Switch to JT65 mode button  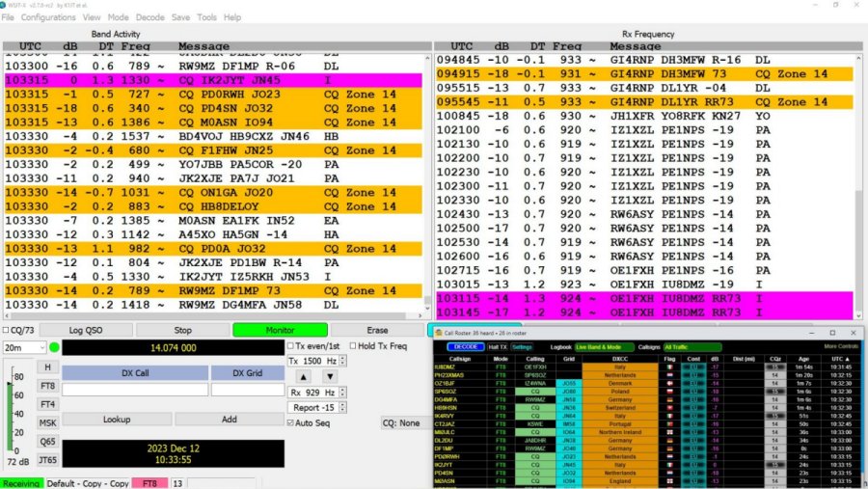[47, 460]
